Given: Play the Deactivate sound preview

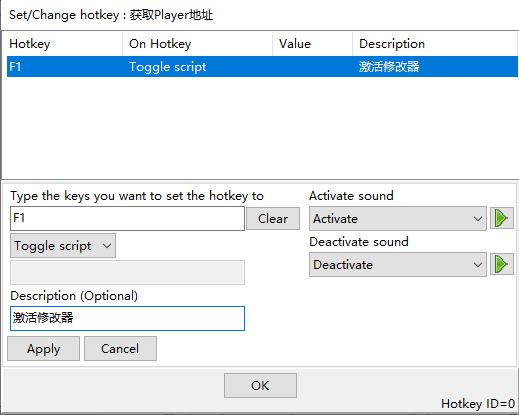Looking at the screenshot, I should pyautogui.click(x=502, y=265).
